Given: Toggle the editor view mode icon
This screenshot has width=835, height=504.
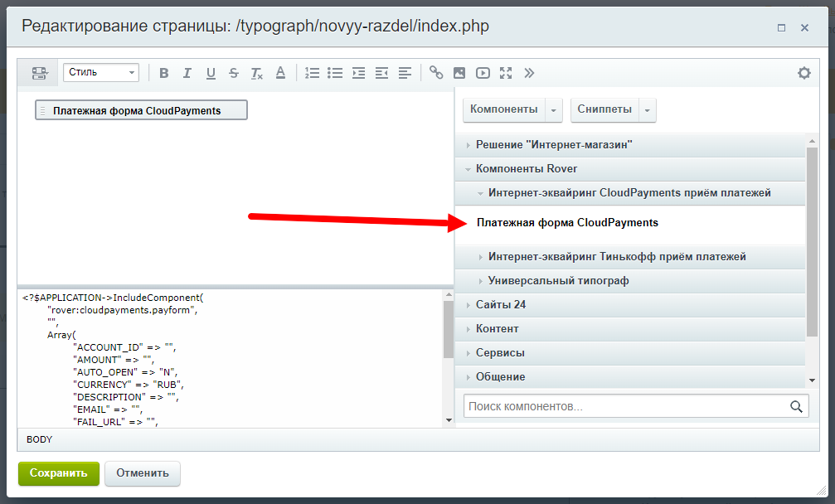Looking at the screenshot, I should point(40,73).
